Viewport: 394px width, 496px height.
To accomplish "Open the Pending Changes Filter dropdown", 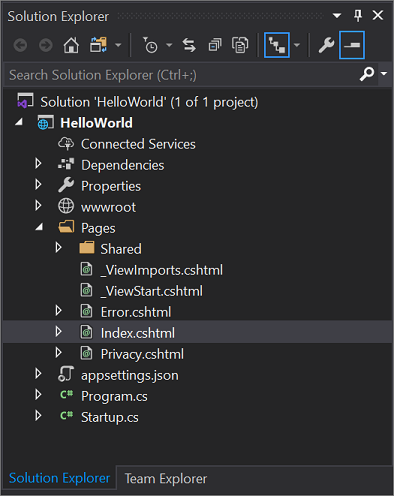I will coord(169,45).
